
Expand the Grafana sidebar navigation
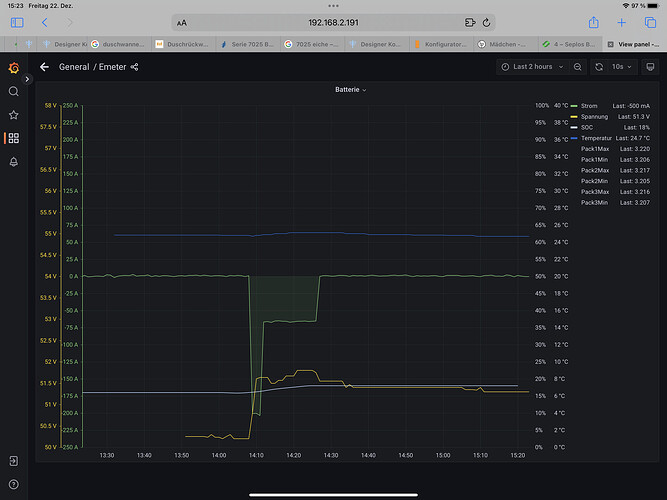[x=13, y=461]
